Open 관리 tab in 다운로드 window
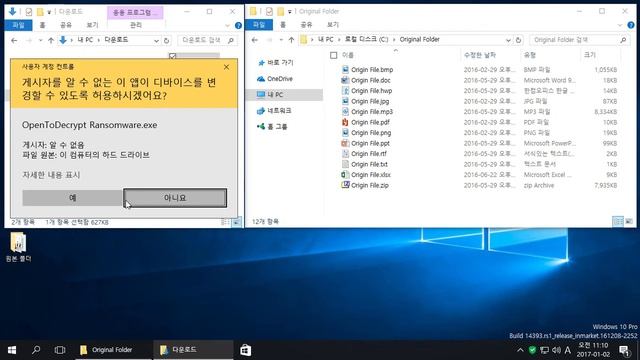The height and width of the screenshot is (360, 640). pyautogui.click(x=136, y=25)
